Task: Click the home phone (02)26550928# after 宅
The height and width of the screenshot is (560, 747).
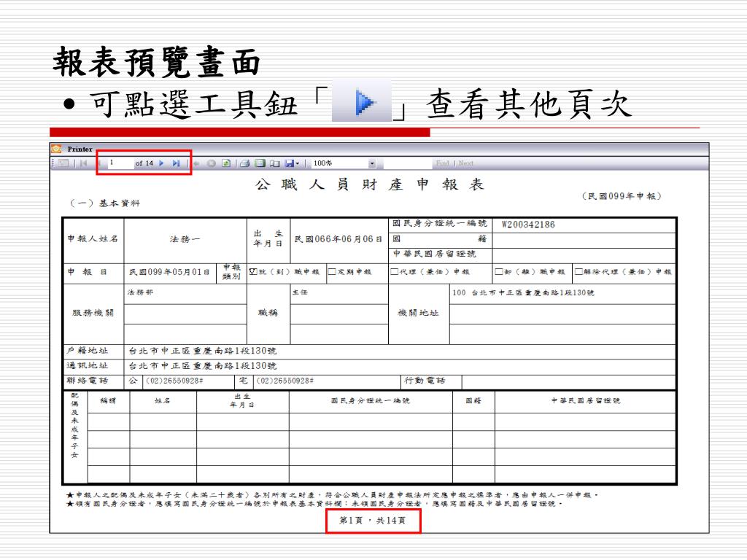Action: [285, 381]
